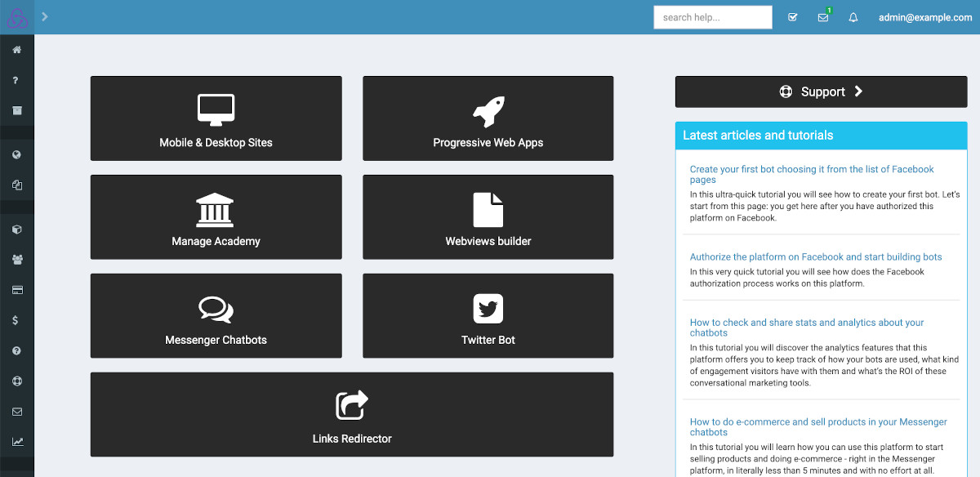The width and height of the screenshot is (980, 477).
Task: Open the globe icon in the sidebar
Action: tap(16, 155)
